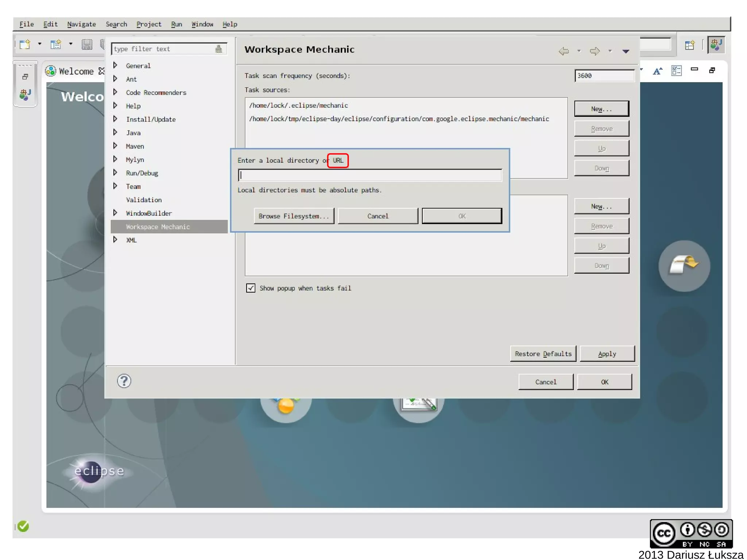Click the local directory or URL input field
Image resolution: width=747 pixels, height=560 pixels.
pyautogui.click(x=370, y=175)
